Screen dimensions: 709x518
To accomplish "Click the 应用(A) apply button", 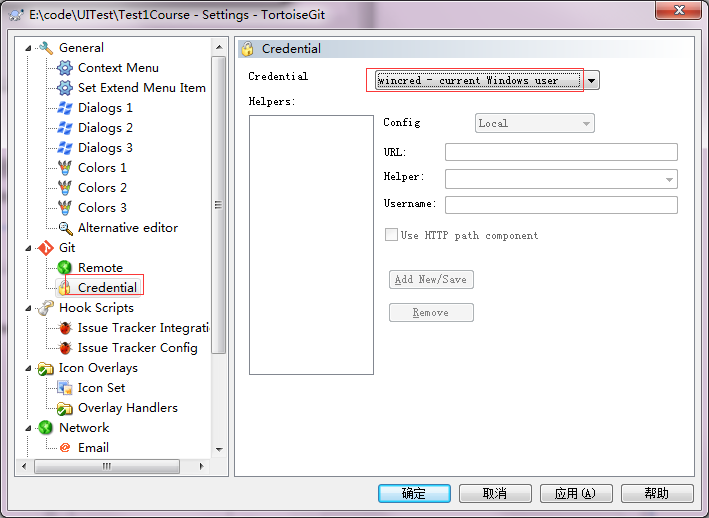I will coord(576,493).
